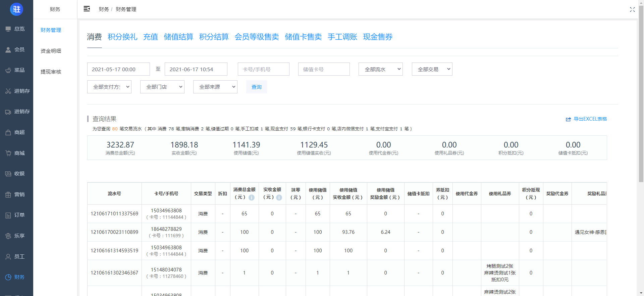The width and height of the screenshot is (644, 296).
Task: Open 财务管理 submenu item
Action: pos(51,30)
